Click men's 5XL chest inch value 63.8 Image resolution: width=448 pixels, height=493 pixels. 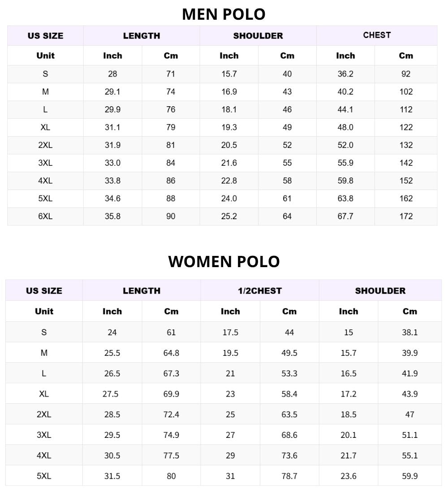345,199
